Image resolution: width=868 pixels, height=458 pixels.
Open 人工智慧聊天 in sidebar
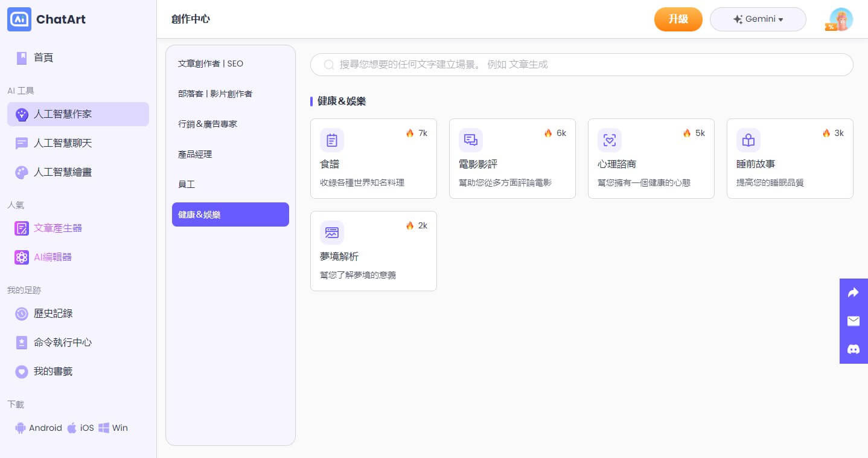pyautogui.click(x=78, y=143)
